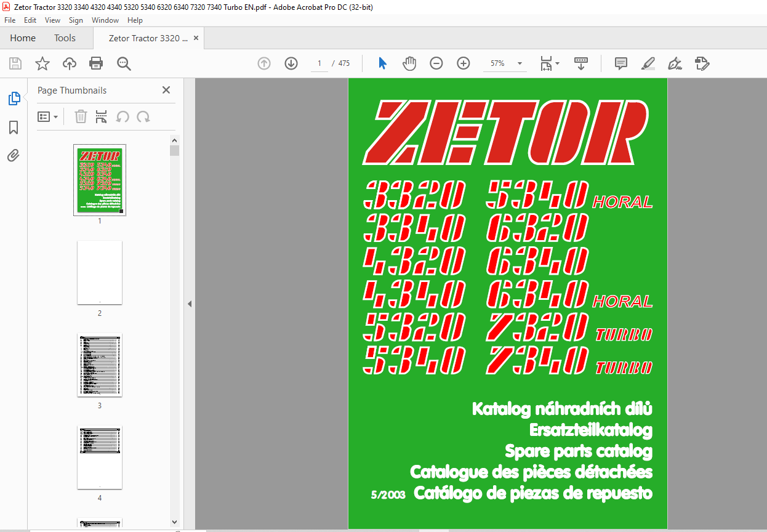Click the thumbnails scrollbar thumb

click(175, 150)
